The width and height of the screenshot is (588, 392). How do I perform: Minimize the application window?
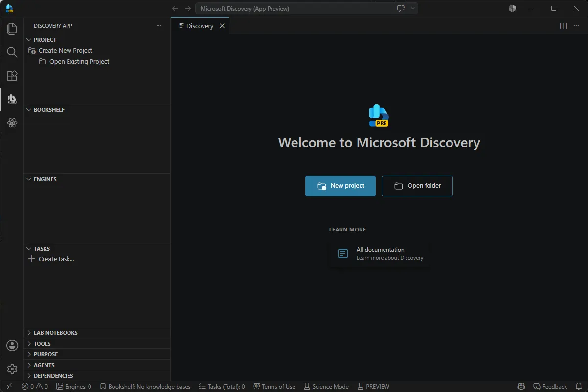click(531, 8)
